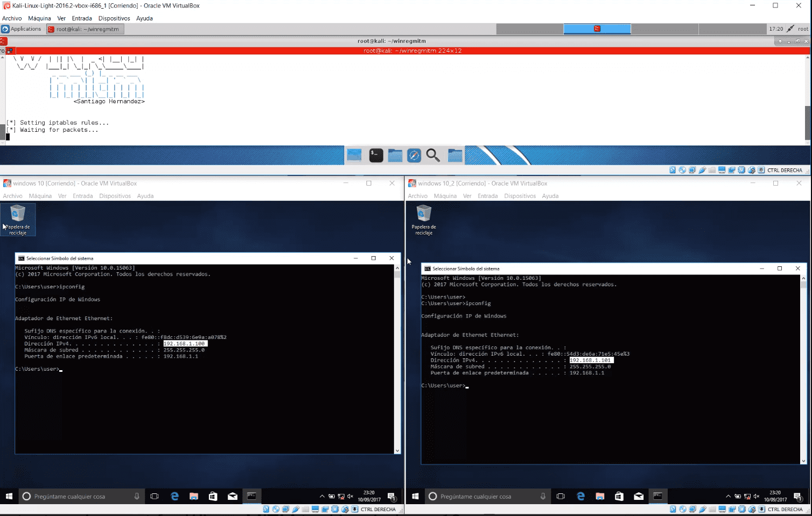
Task: Open Máquina menu in Kali VirtualBox window
Action: coord(39,18)
